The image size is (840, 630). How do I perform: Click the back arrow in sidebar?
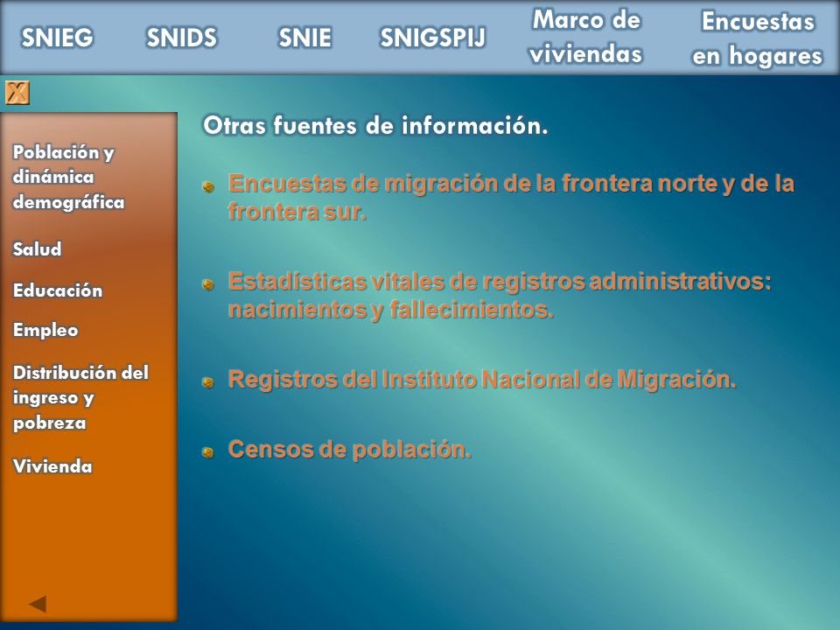[x=38, y=604]
